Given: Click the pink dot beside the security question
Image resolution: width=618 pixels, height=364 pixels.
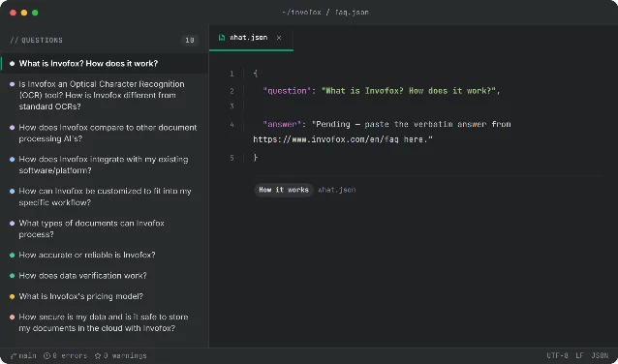Looking at the screenshot, I should click(13, 318).
